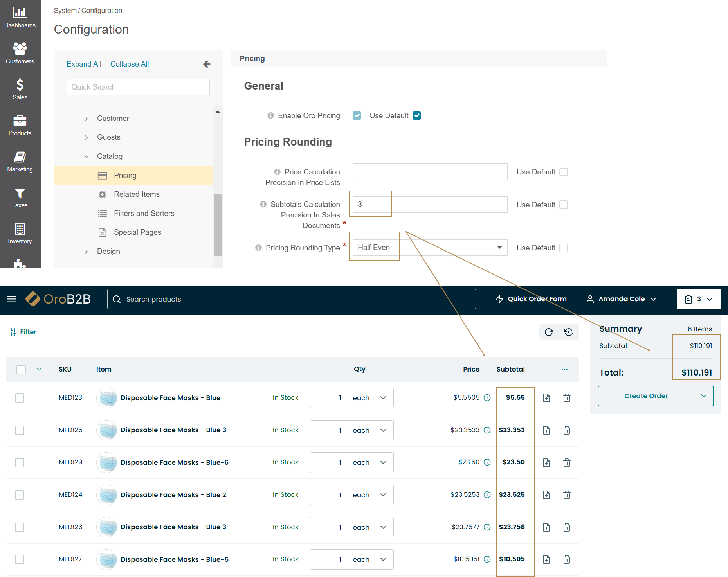Click the Create Order button
Viewport: 728px width, 577px height.
click(646, 396)
